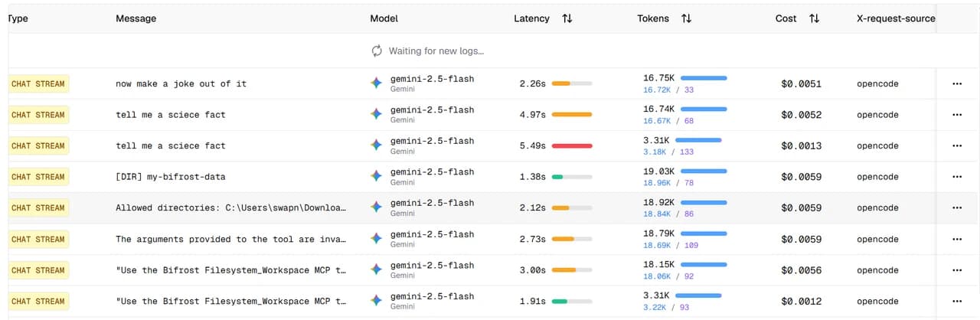This screenshot has width=980, height=320.
Task: Click the 18.92K tokens value
Action: pyautogui.click(x=658, y=203)
